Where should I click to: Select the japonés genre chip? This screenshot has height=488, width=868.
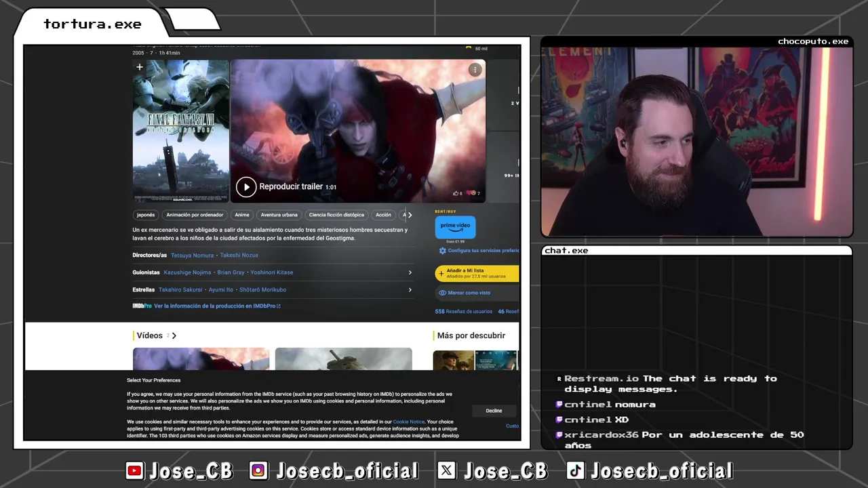(x=146, y=215)
